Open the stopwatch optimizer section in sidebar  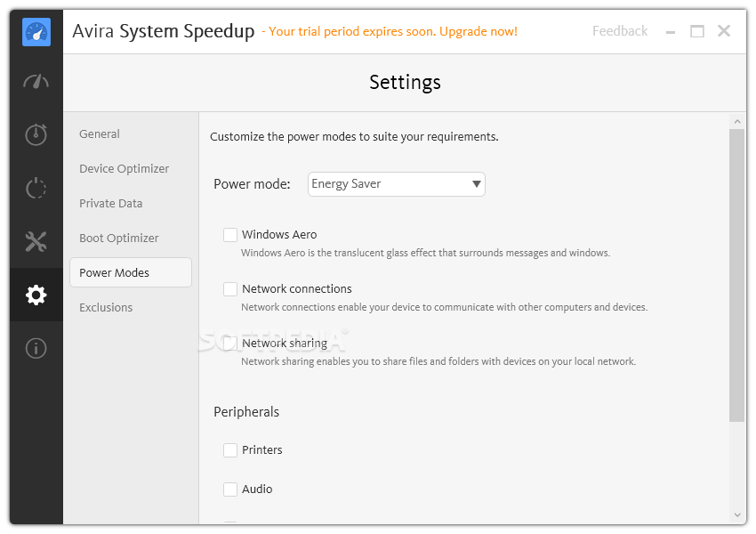[x=36, y=134]
